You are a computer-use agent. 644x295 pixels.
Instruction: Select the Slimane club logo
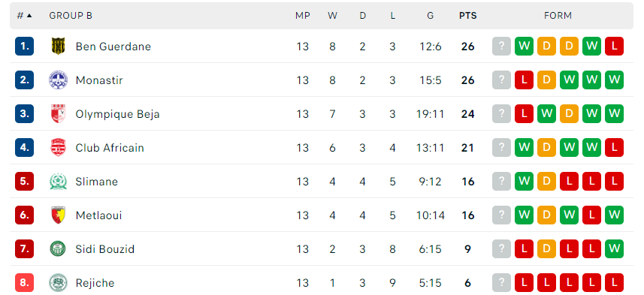(58, 182)
